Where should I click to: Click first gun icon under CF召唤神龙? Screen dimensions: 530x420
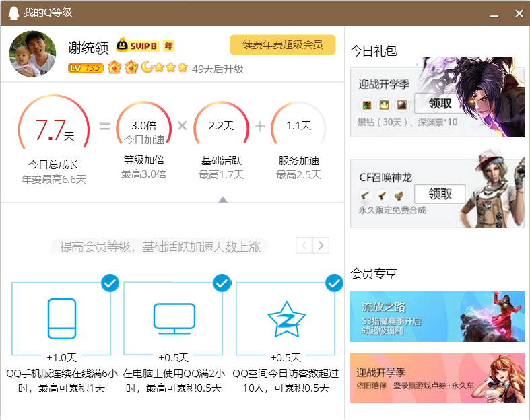tap(365, 195)
